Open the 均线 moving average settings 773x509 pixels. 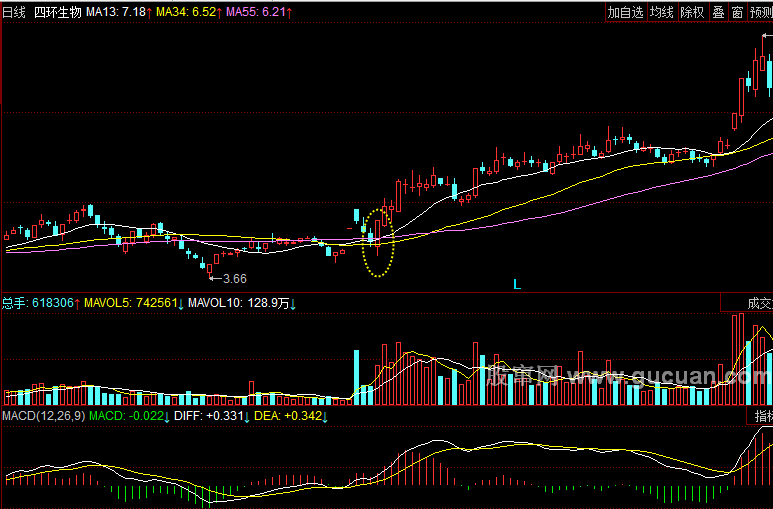tap(661, 12)
